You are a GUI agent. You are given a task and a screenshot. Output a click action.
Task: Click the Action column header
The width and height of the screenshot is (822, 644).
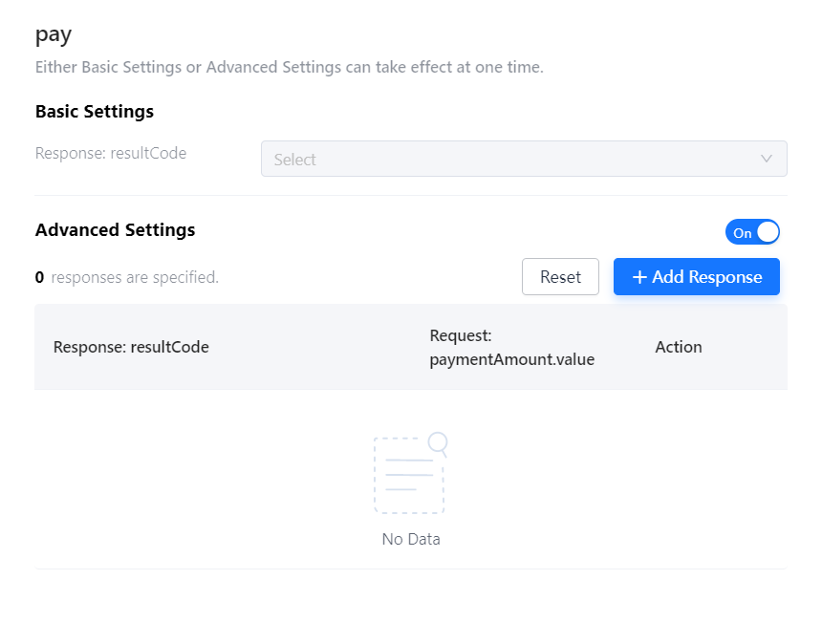pyautogui.click(x=679, y=347)
